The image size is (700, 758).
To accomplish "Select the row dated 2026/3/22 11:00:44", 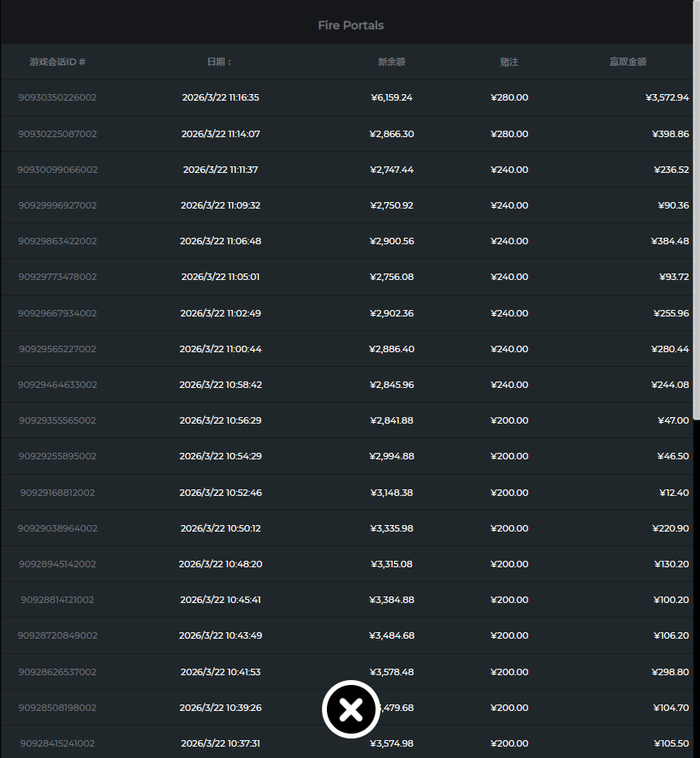I will click(x=221, y=349).
